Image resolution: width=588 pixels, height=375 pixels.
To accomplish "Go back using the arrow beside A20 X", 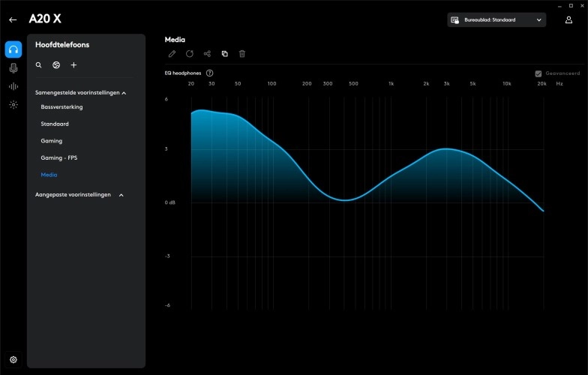I will [x=13, y=20].
